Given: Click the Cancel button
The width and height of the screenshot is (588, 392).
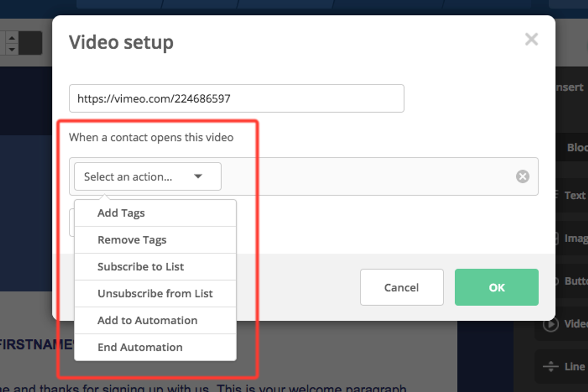Looking at the screenshot, I should pos(401,287).
